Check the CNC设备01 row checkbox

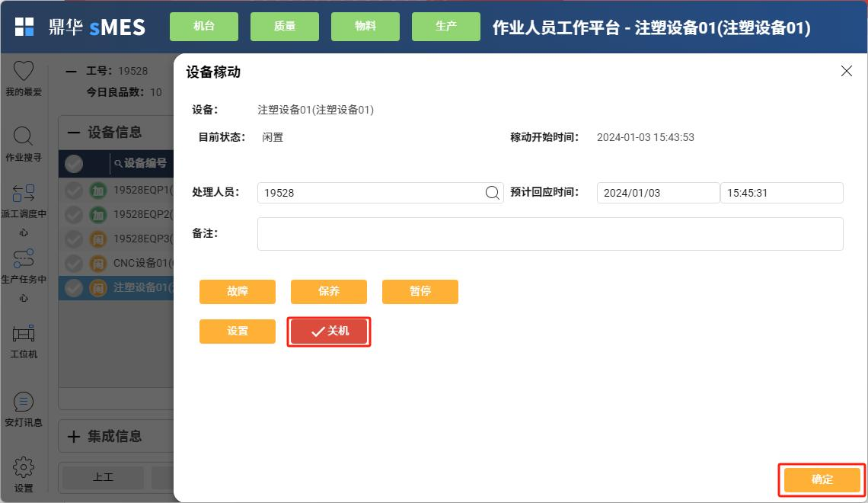[x=74, y=264]
